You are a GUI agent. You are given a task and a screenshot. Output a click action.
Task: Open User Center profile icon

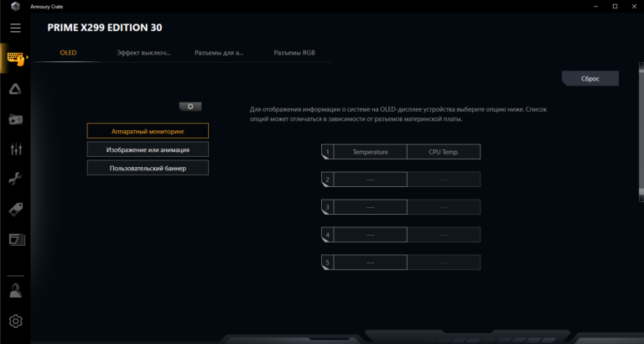click(16, 291)
